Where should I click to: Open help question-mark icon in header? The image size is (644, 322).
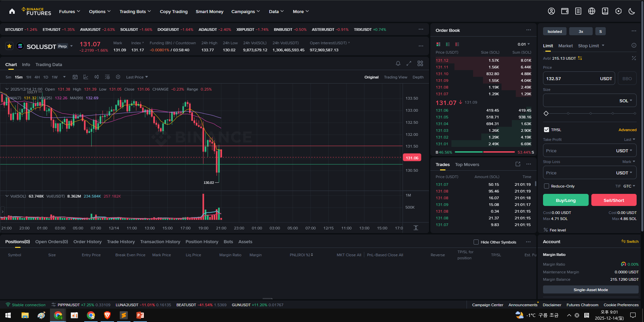click(605, 11)
